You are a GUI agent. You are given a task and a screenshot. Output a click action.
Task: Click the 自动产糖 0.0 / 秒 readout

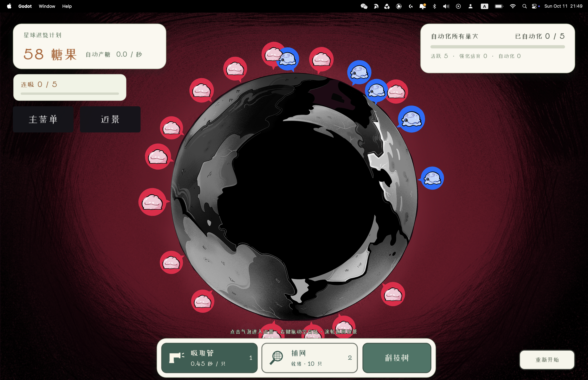pyautogui.click(x=114, y=54)
